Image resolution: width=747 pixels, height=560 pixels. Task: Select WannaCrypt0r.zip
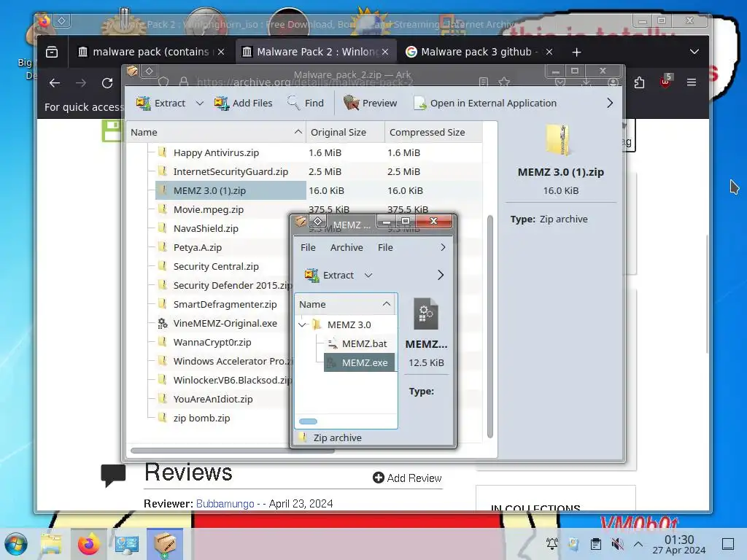tap(212, 343)
